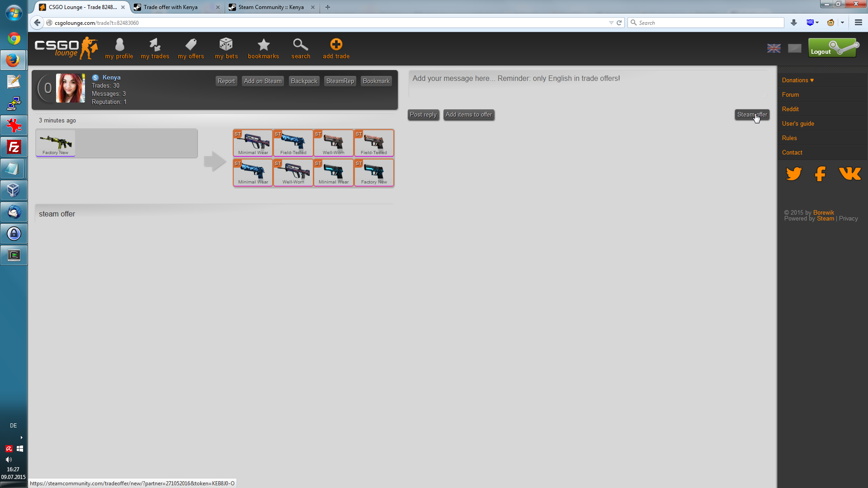The image size is (868, 488).
Task: Select the English flag language toggle
Action: pos(774,48)
